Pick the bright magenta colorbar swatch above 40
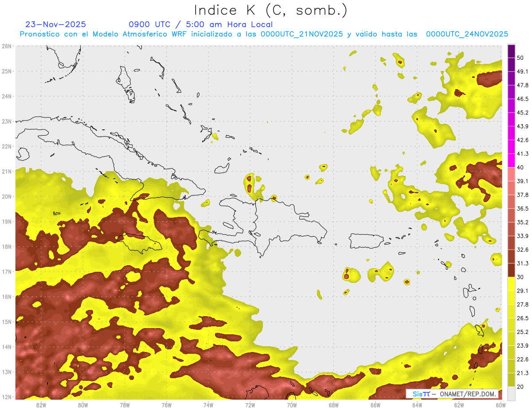Image resolution: width=532 pixels, height=411 pixels. [511, 160]
